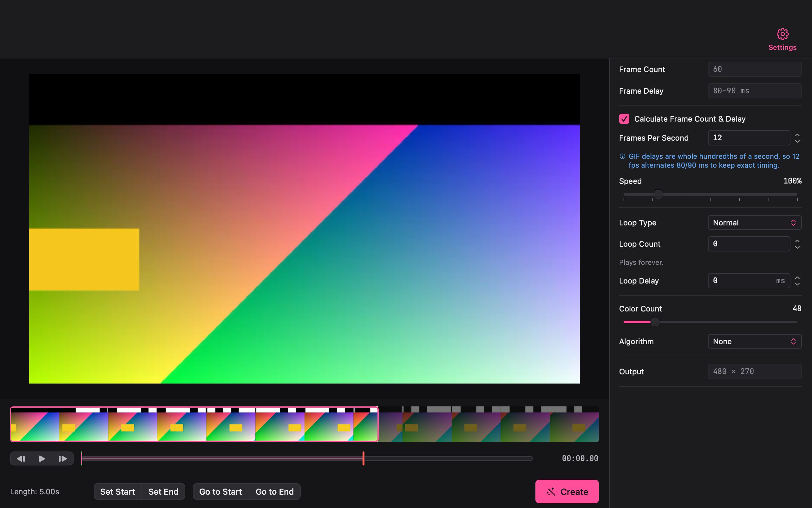Click the Color Count slider handle

(x=655, y=322)
